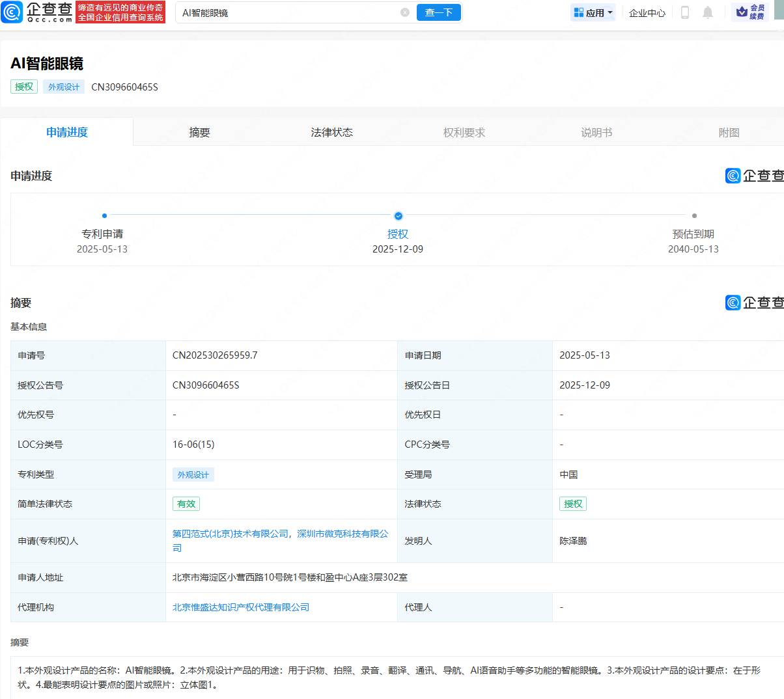
Task: Select the 摘要 tab
Action: pyautogui.click(x=199, y=131)
